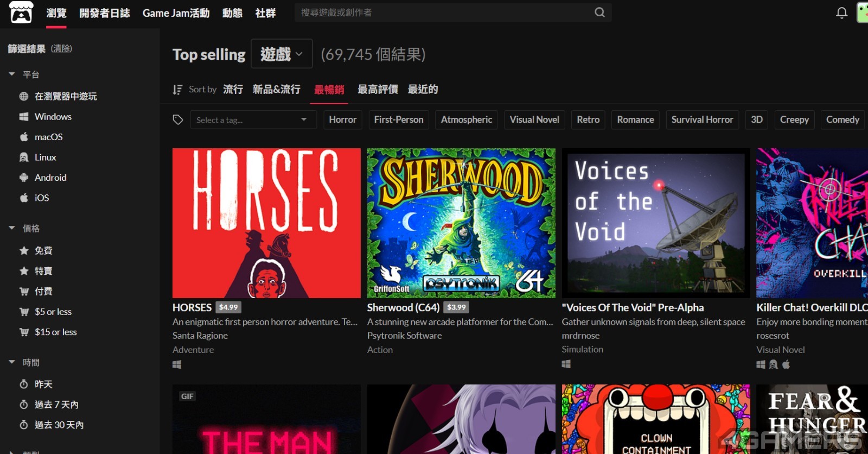This screenshot has height=454, width=868.
Task: Open the Game Jam活動 menu
Action: [176, 13]
